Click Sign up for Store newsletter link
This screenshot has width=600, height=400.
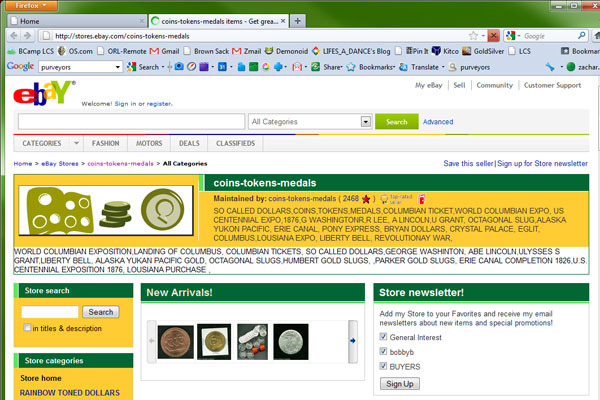(542, 163)
